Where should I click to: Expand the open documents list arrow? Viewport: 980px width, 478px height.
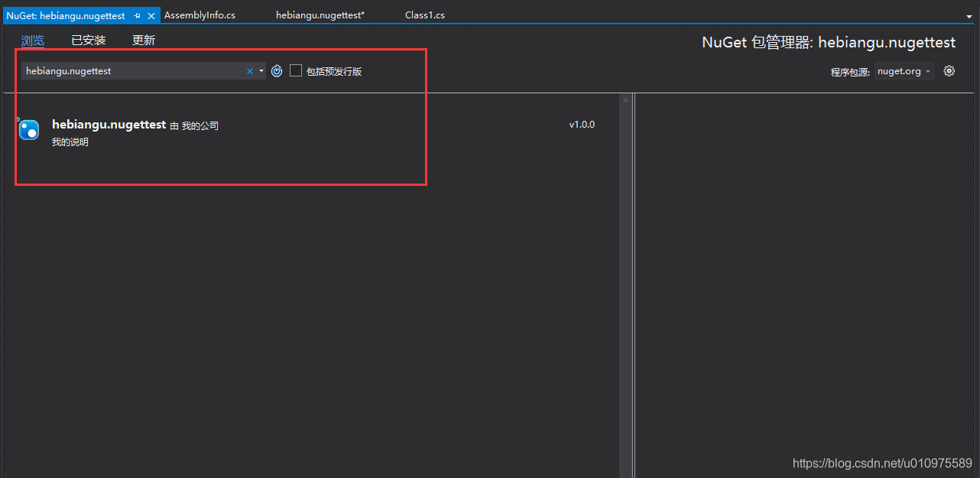click(969, 16)
